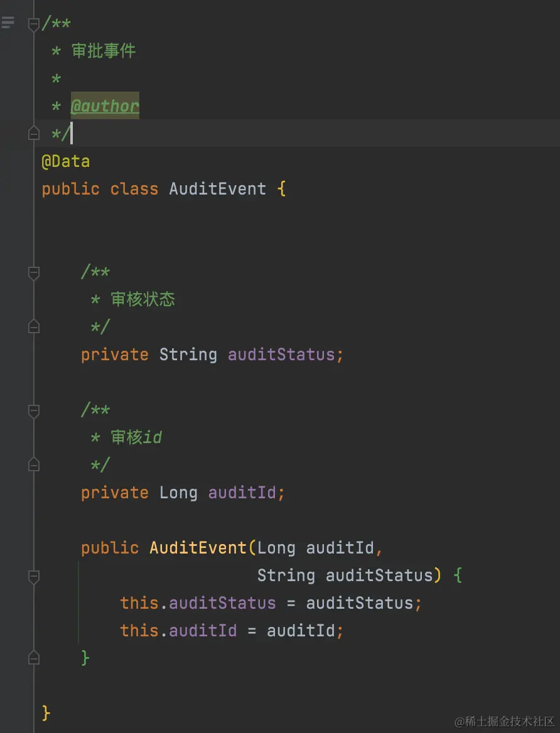Screen dimensions: 560x733
Task: Click the 审核id comment text
Action: click(136, 437)
